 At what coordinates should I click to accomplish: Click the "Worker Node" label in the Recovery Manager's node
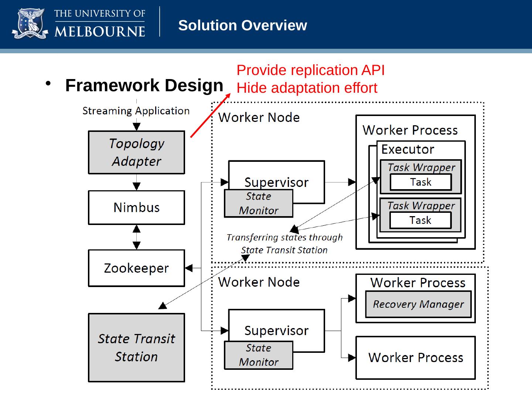click(259, 282)
